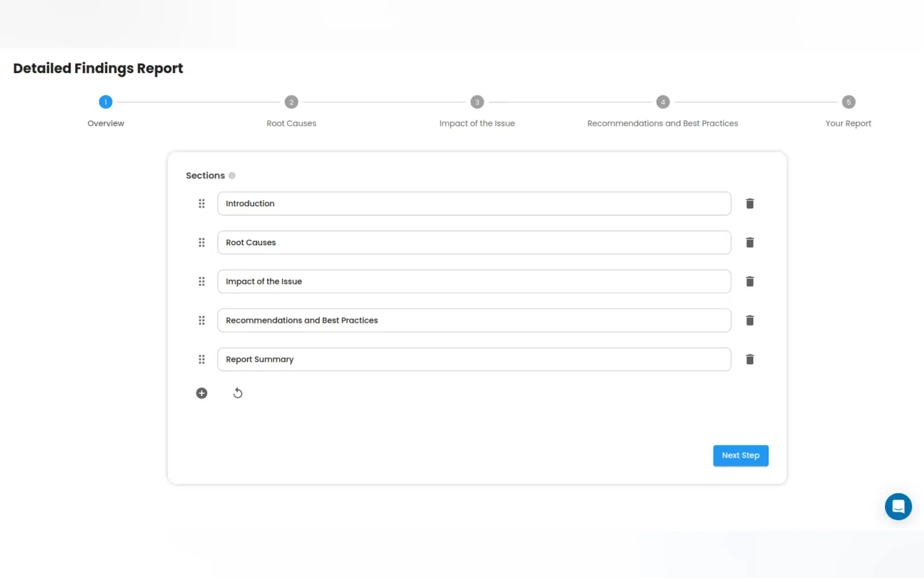This screenshot has width=924, height=578.
Task: Edit the Introduction section name field
Action: point(474,203)
